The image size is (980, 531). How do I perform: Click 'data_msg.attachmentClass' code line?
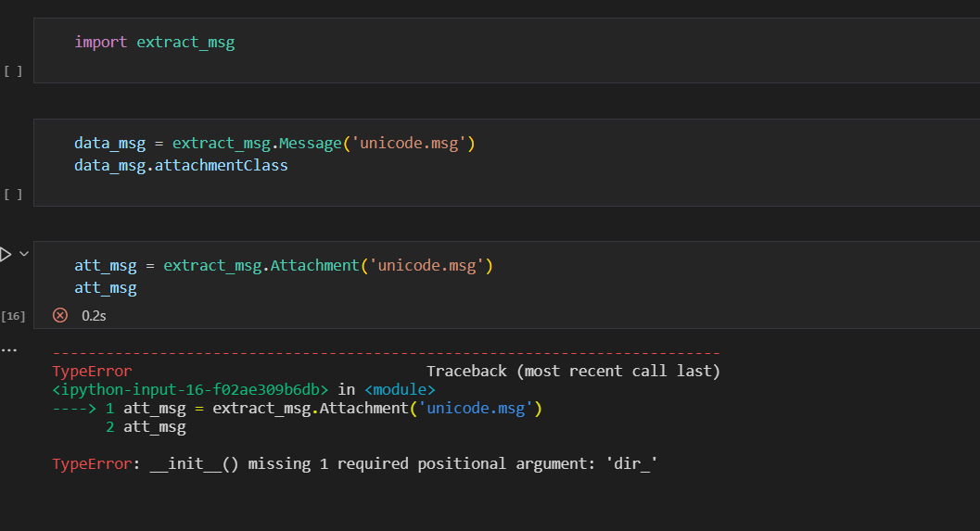181,166
